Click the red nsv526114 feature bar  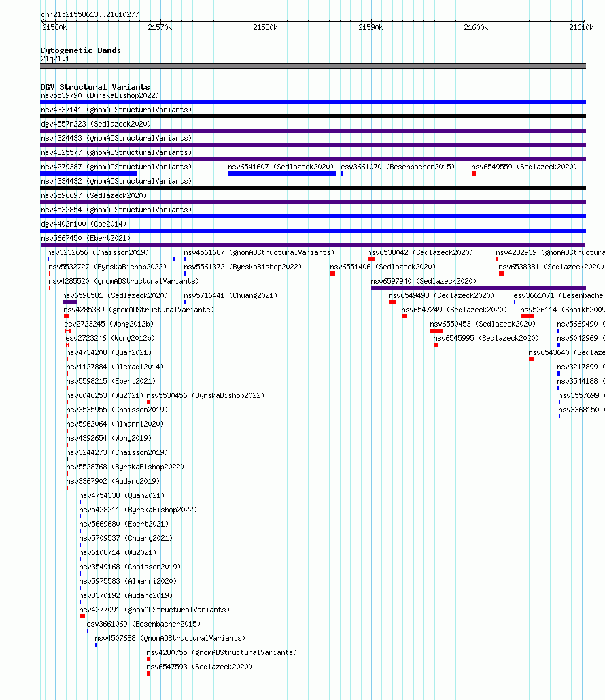tap(528, 316)
